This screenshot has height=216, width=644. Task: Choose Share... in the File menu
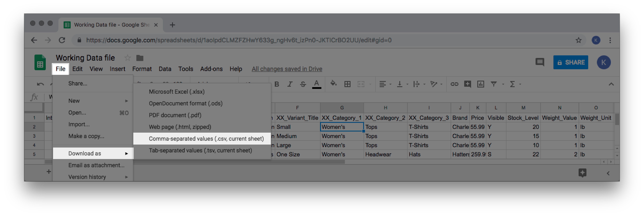click(x=93, y=83)
